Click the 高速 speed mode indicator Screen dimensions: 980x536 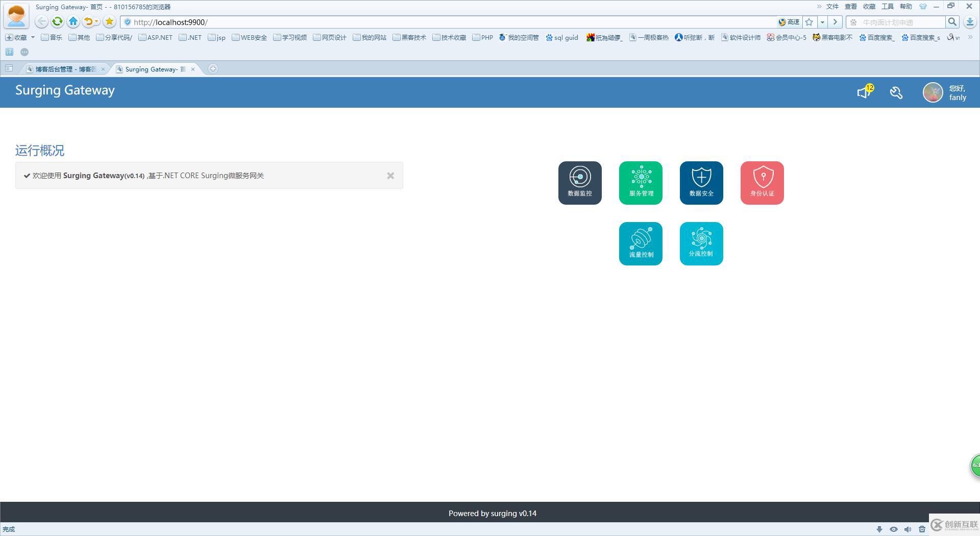tap(789, 22)
